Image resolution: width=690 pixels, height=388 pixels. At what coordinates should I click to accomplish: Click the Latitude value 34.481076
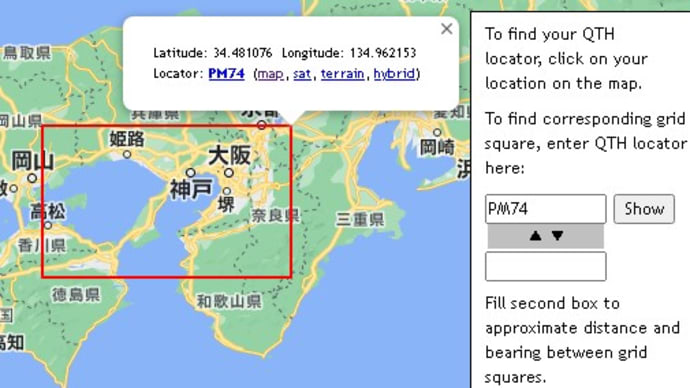pos(243,53)
